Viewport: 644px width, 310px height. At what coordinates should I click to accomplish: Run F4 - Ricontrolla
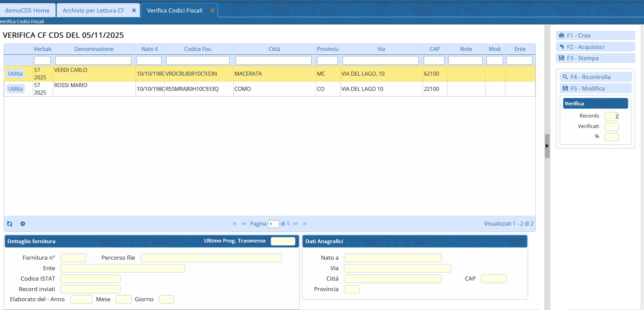click(595, 77)
